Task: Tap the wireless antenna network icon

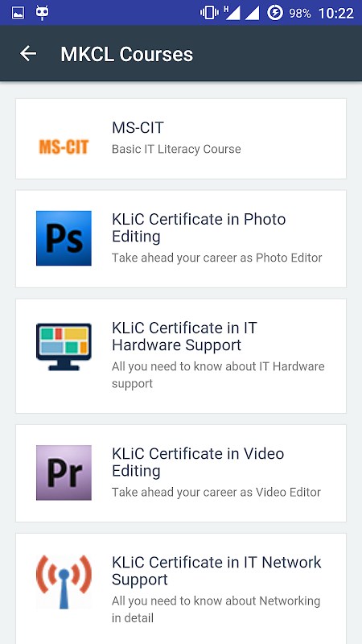Action: pos(64,581)
